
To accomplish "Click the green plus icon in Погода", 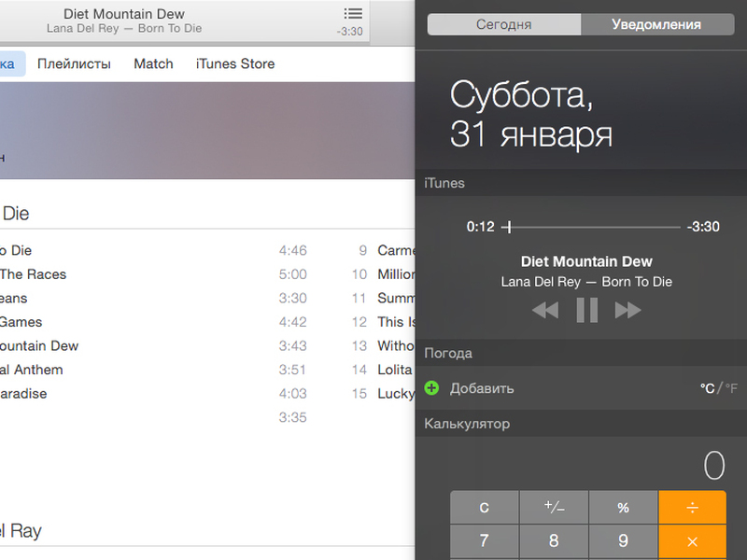I will (431, 388).
